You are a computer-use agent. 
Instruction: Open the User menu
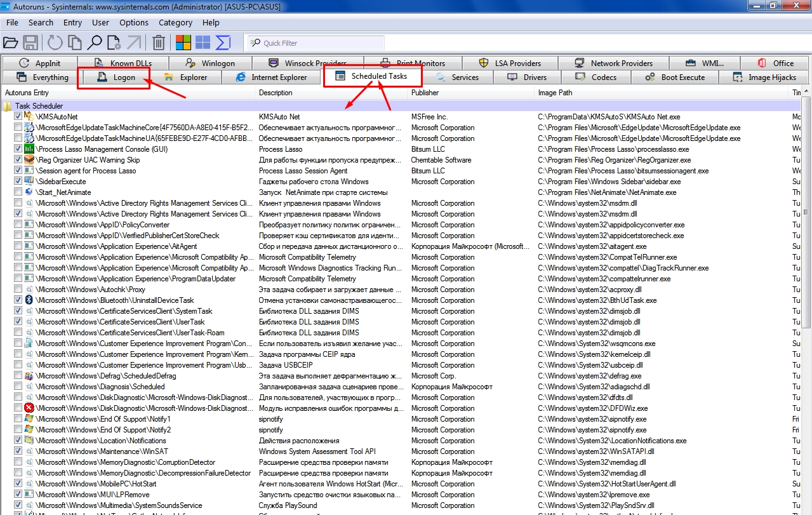pyautogui.click(x=100, y=22)
